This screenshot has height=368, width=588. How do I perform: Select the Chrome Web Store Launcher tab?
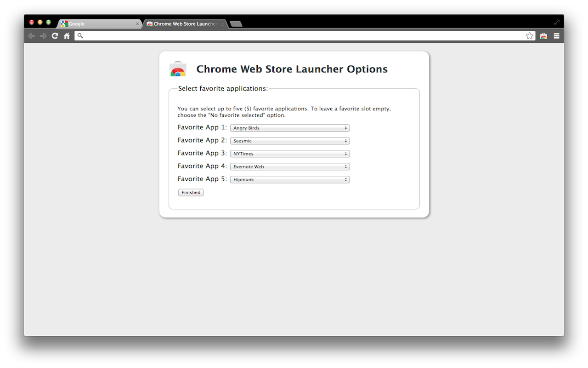pos(185,24)
